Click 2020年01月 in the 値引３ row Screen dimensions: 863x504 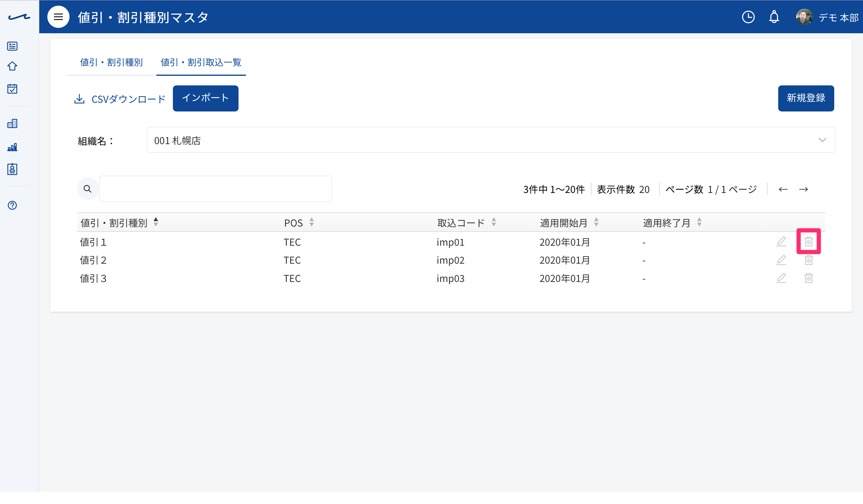564,278
